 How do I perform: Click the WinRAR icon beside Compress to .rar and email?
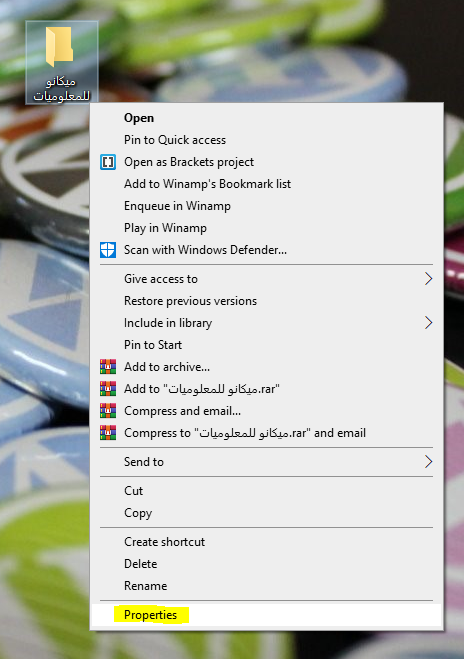pos(108,432)
